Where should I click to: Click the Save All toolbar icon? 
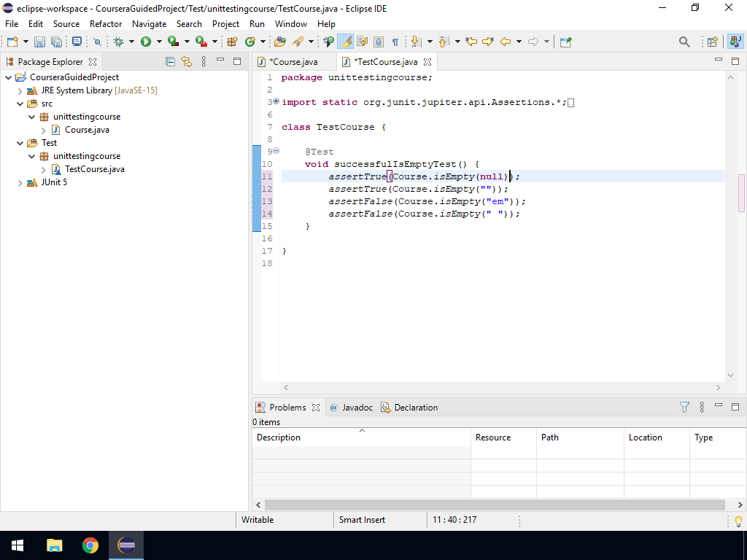56,42
